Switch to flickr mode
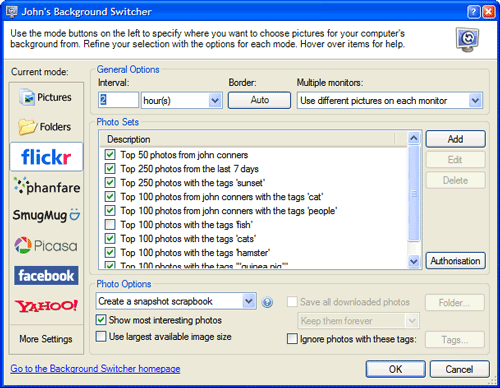This screenshot has width=500, height=388. pyautogui.click(x=46, y=157)
